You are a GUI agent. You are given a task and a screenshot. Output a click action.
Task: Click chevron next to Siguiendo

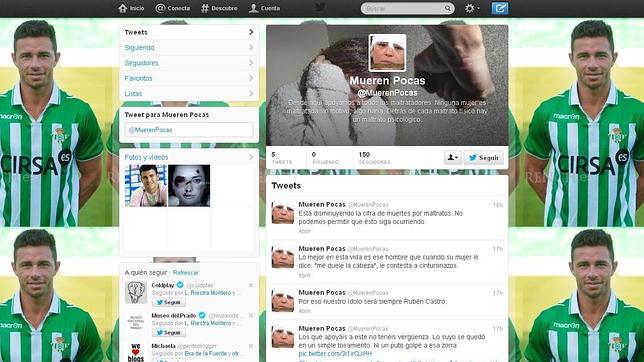point(251,48)
